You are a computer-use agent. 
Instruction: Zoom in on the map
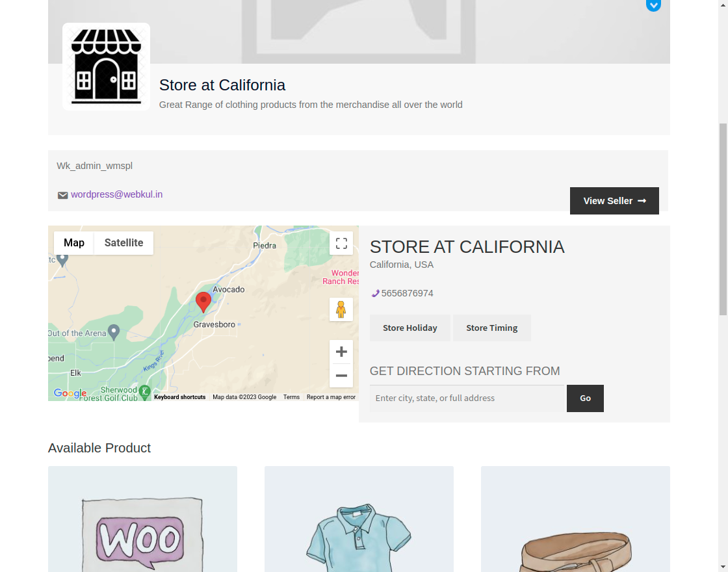[341, 351]
